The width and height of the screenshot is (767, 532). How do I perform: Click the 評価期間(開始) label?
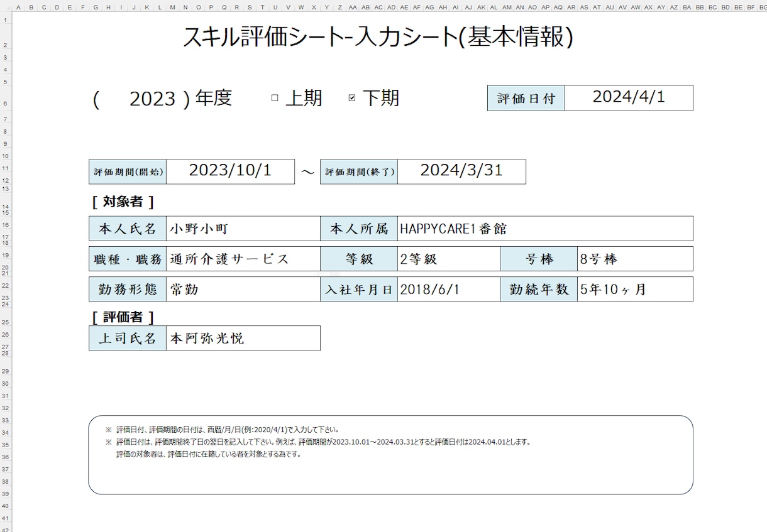[x=128, y=171]
